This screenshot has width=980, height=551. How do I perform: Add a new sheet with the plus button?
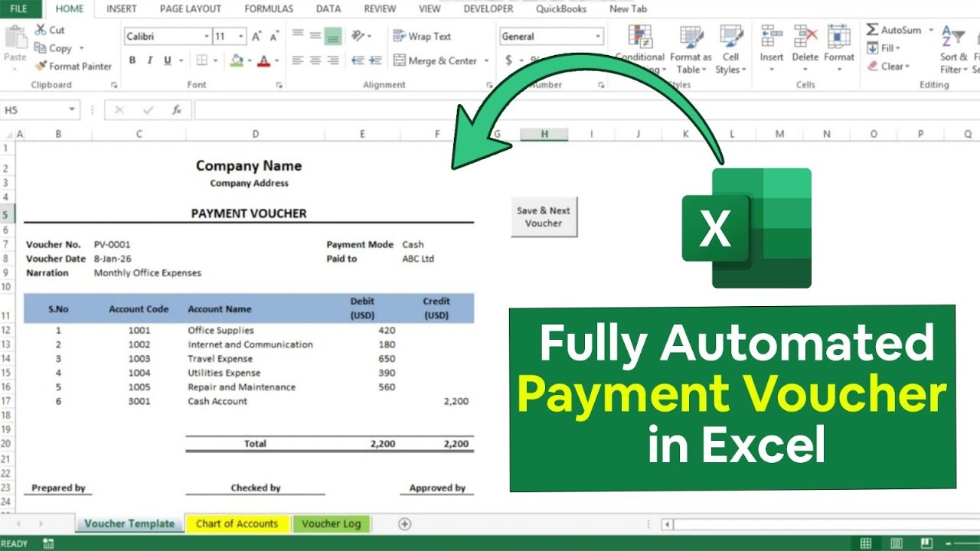pos(405,524)
